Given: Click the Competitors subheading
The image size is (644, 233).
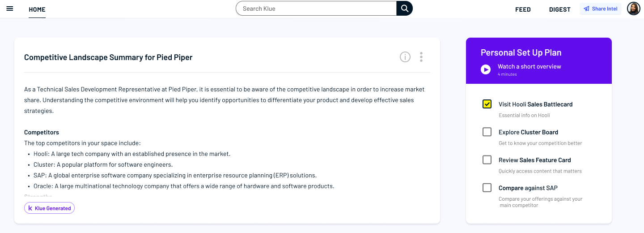Looking at the screenshot, I should pyautogui.click(x=42, y=132).
